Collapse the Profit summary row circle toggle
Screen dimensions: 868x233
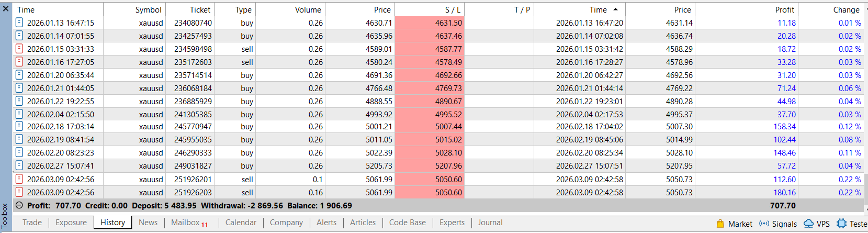tap(19, 206)
